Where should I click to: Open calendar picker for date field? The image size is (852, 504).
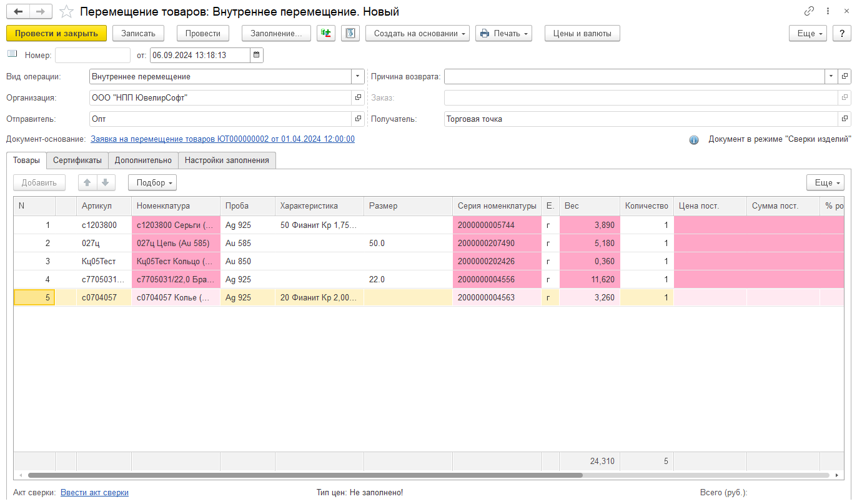pos(257,55)
